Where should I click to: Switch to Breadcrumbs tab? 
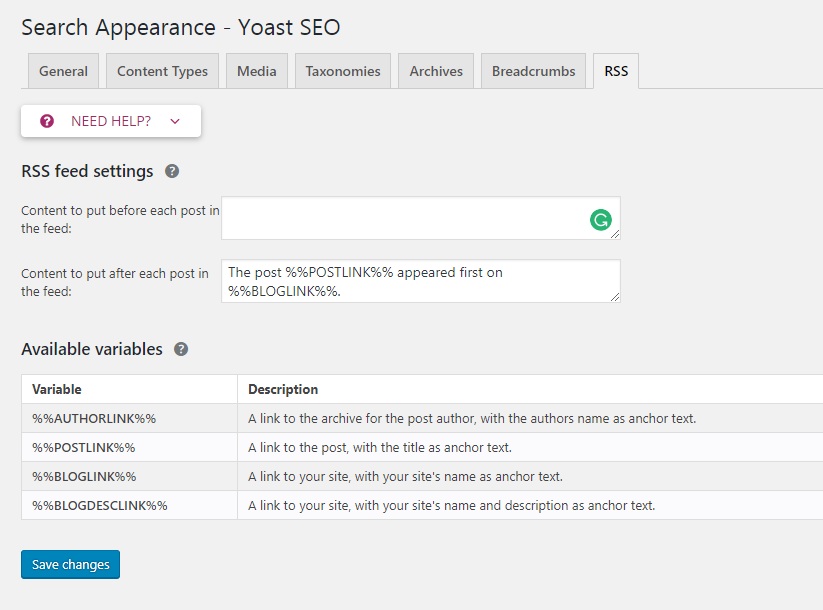[533, 71]
